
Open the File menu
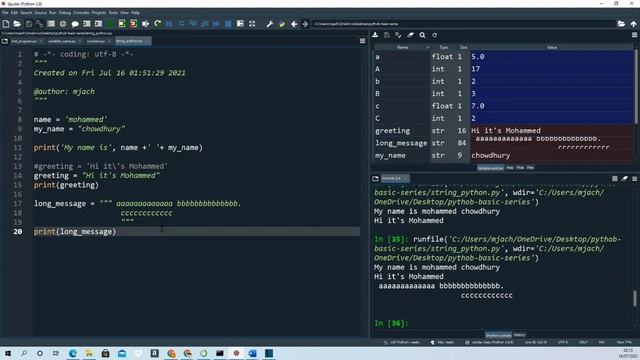click(5, 13)
